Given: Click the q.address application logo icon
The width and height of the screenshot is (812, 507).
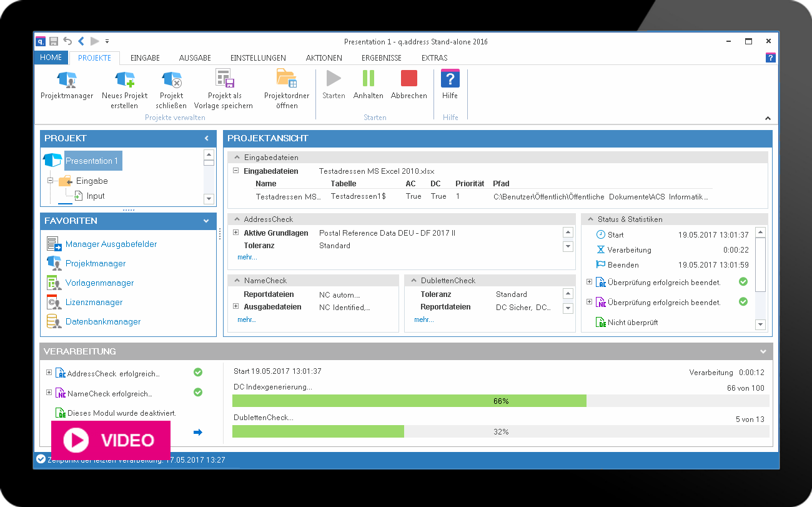Looking at the screenshot, I should pos(41,41).
